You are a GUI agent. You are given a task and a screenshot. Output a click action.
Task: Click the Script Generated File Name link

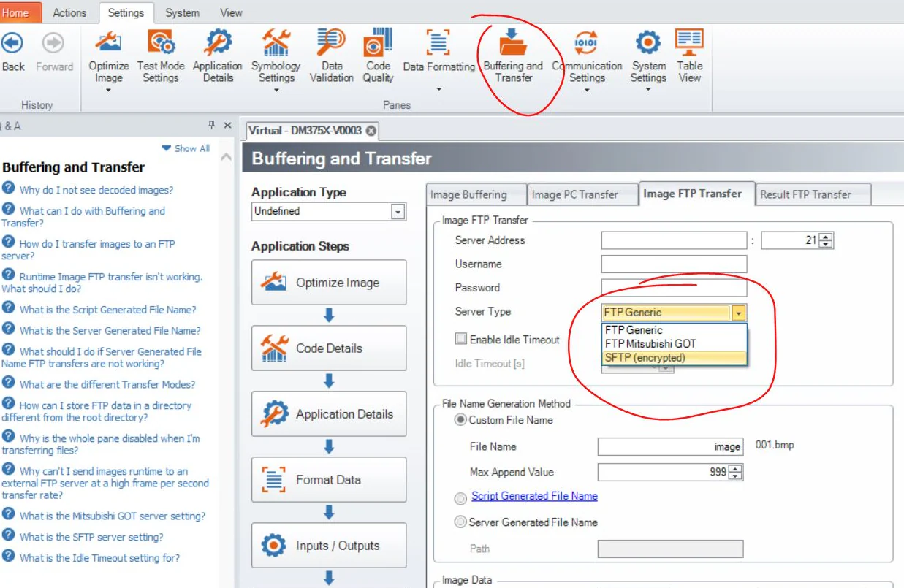[x=534, y=496]
